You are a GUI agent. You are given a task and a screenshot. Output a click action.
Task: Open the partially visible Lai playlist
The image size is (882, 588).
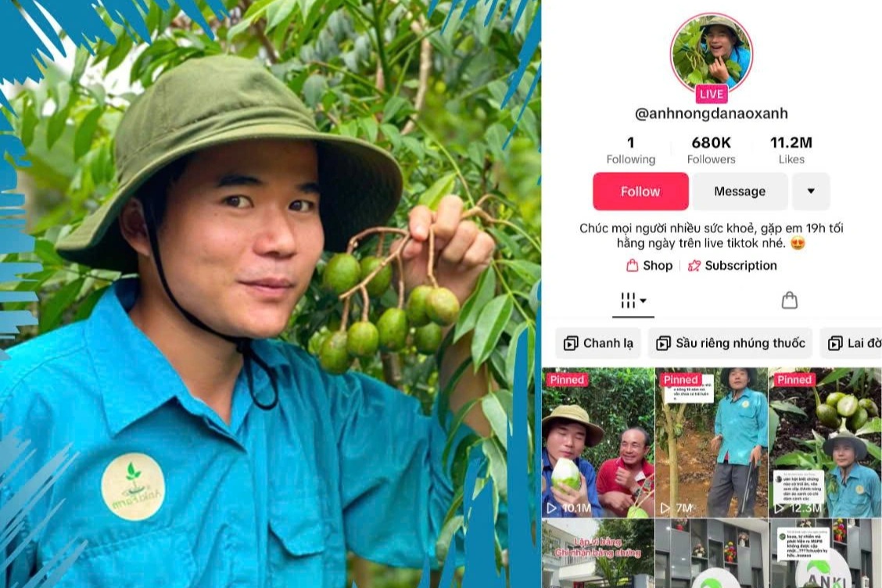coord(851,343)
